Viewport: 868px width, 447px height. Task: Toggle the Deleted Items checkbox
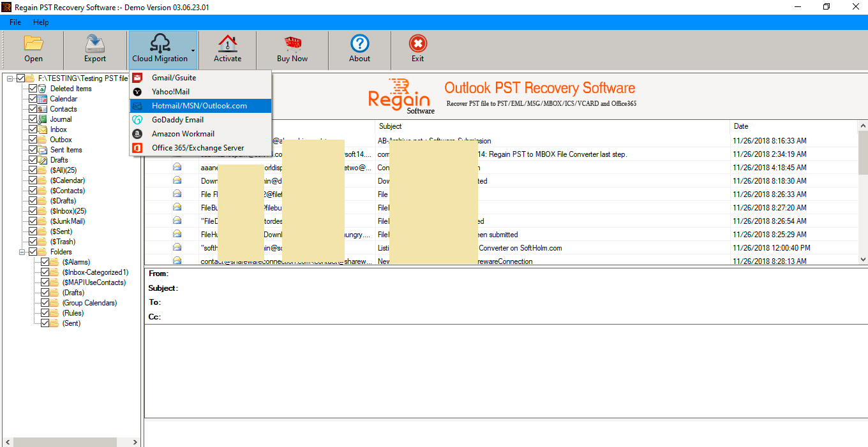[x=33, y=89]
